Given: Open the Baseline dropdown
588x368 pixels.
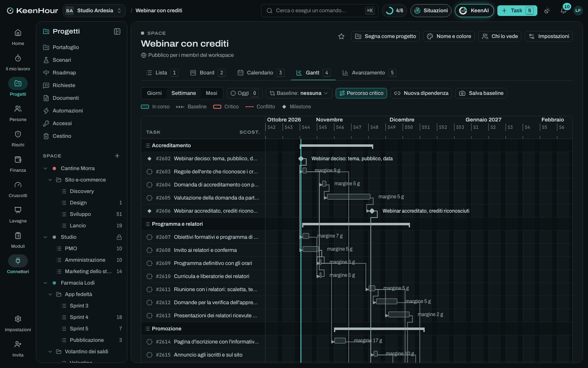Looking at the screenshot, I should point(299,93).
